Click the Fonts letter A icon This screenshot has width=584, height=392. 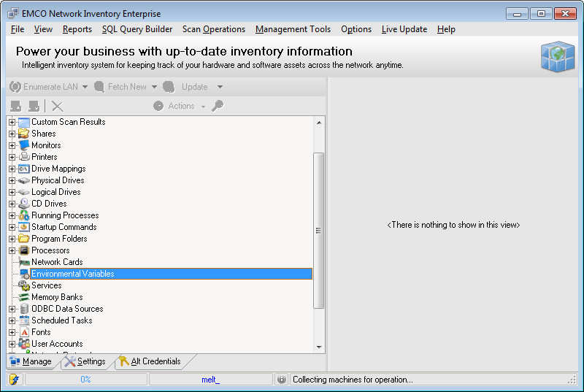[24, 332]
